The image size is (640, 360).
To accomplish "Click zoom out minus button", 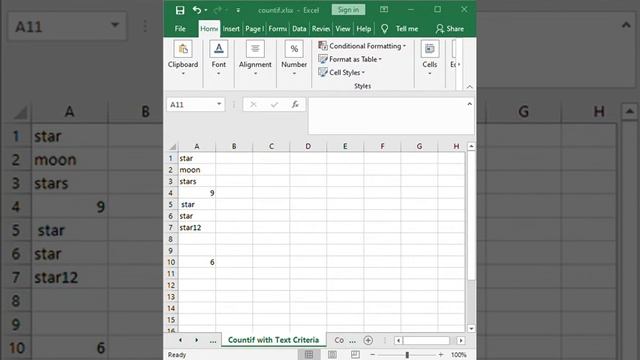I will [373, 355].
